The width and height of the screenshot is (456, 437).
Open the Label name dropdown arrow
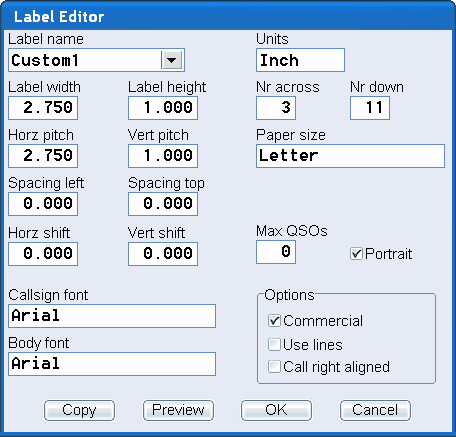[x=172, y=60]
